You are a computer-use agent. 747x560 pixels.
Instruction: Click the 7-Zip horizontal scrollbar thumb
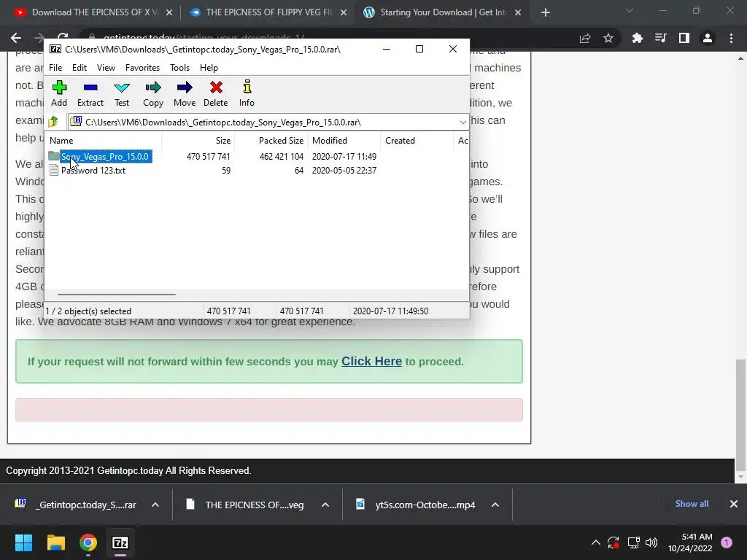pyautogui.click(x=117, y=295)
